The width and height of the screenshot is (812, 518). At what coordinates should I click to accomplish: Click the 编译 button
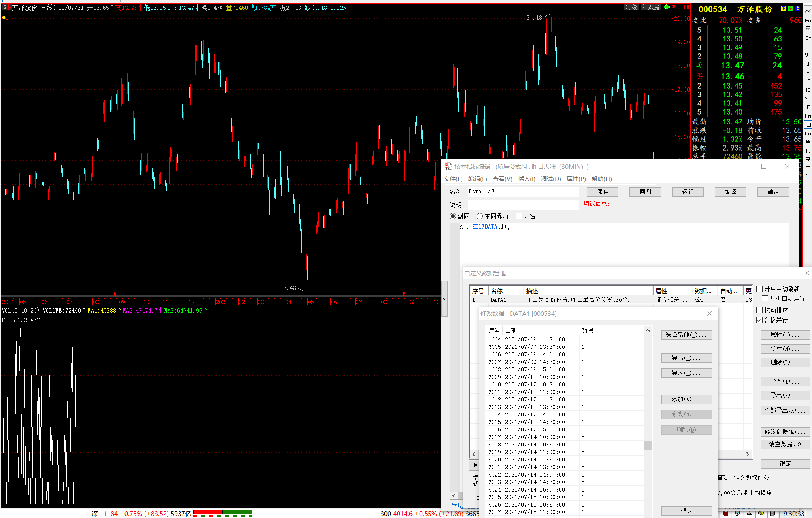(x=731, y=192)
